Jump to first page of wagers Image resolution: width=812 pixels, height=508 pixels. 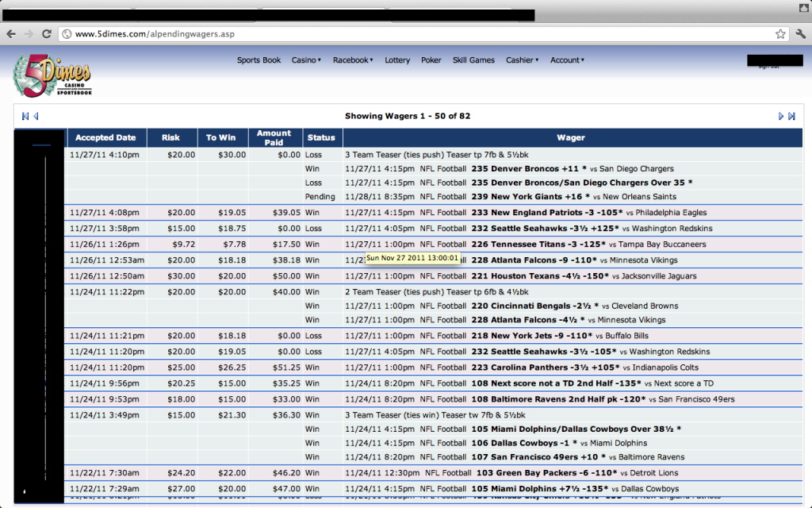point(25,116)
